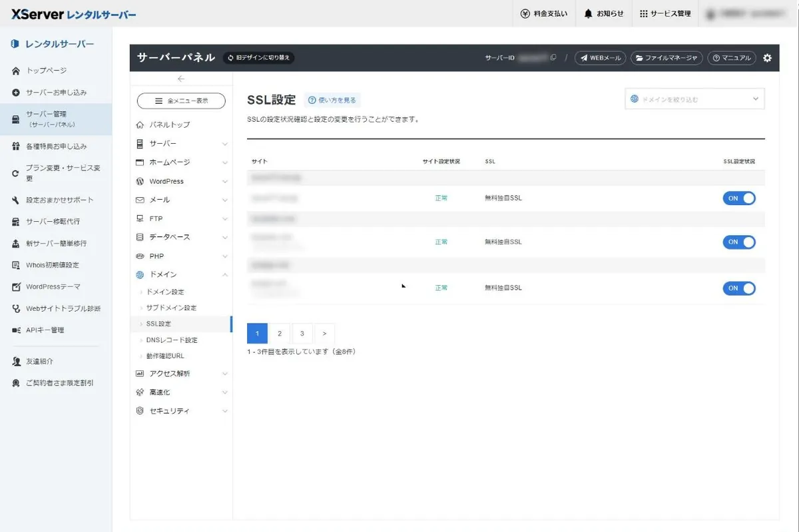The height and width of the screenshot is (532, 799).
Task: Go to page 2 of site list
Action: click(x=280, y=334)
